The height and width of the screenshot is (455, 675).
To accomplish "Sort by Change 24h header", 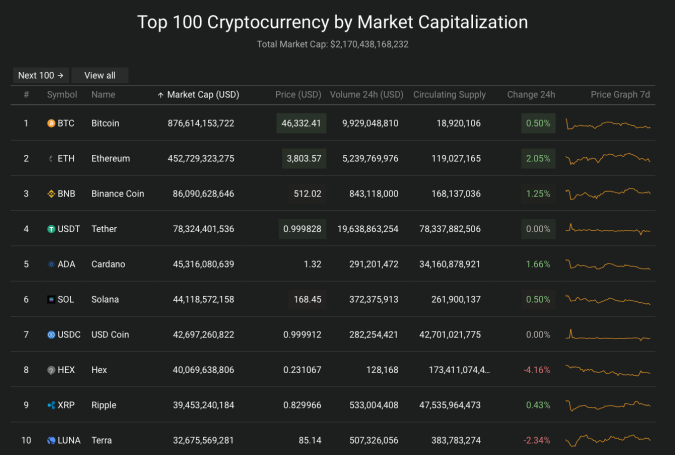I will pos(531,95).
